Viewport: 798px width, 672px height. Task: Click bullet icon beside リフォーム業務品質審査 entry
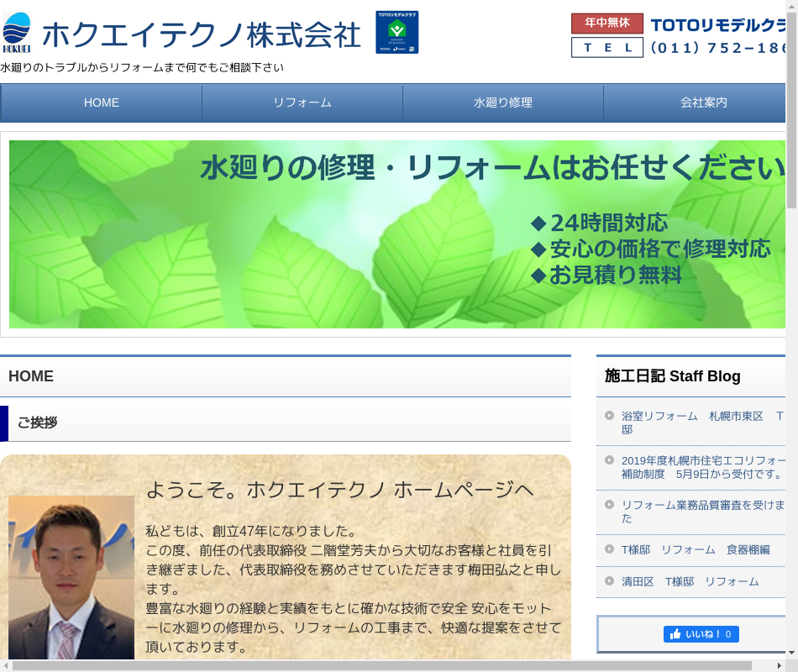coord(609,505)
